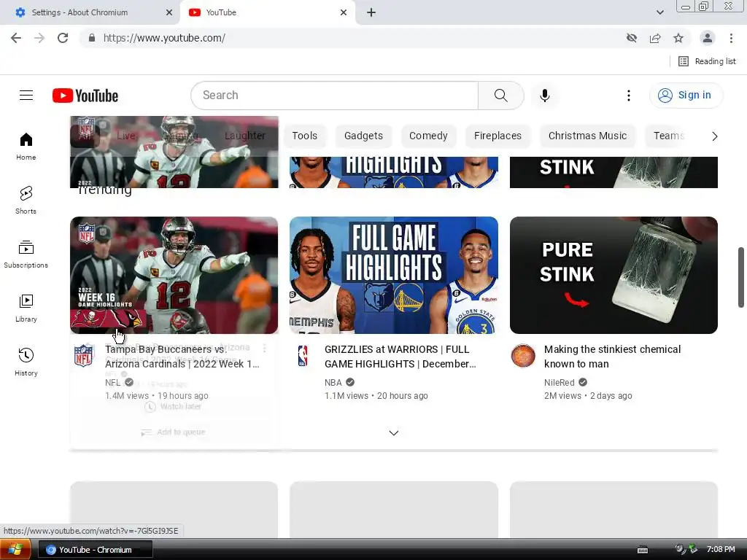Click the Sign in button
The image size is (747, 560).
click(686, 96)
